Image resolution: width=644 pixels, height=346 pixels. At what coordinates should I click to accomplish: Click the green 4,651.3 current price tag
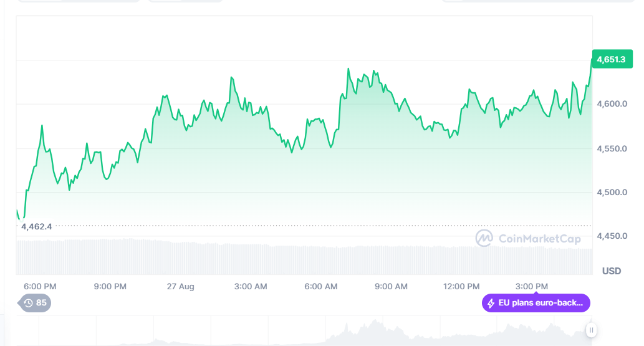[x=610, y=60]
